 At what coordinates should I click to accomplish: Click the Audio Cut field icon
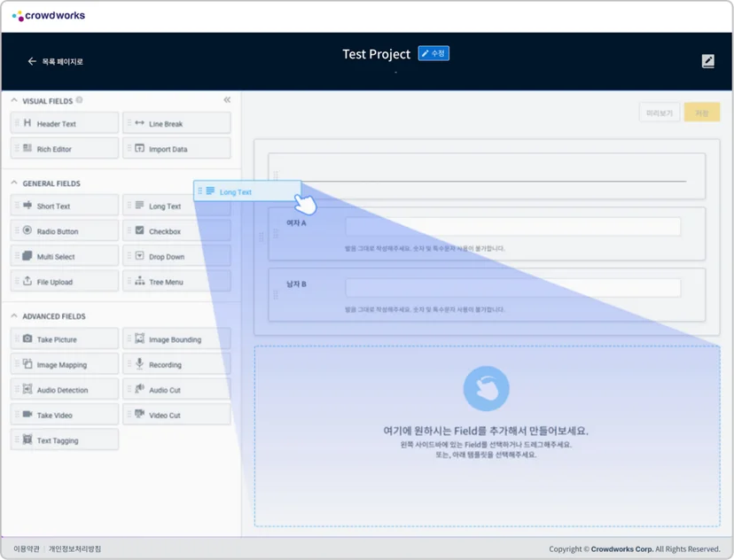click(x=139, y=389)
